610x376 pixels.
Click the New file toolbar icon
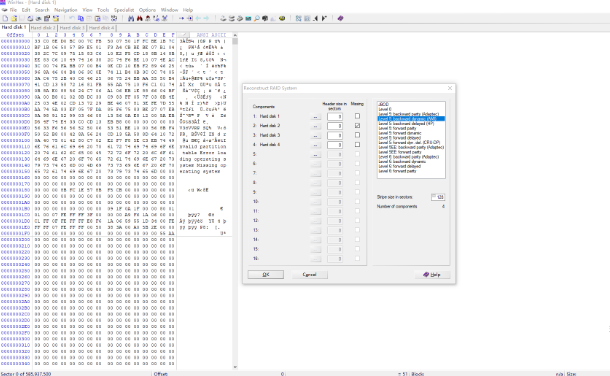(x=5, y=18)
